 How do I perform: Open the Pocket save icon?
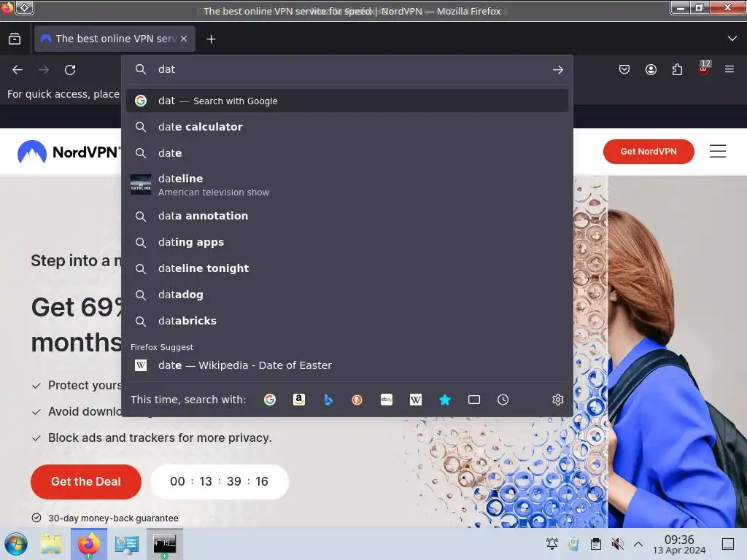pyautogui.click(x=624, y=70)
